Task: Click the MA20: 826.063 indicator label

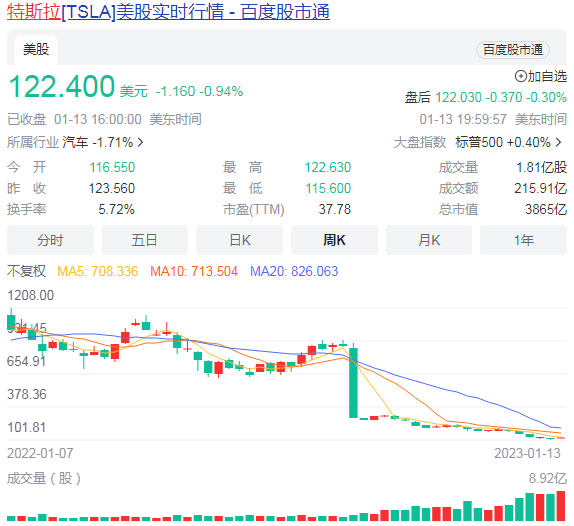Action: point(294,271)
